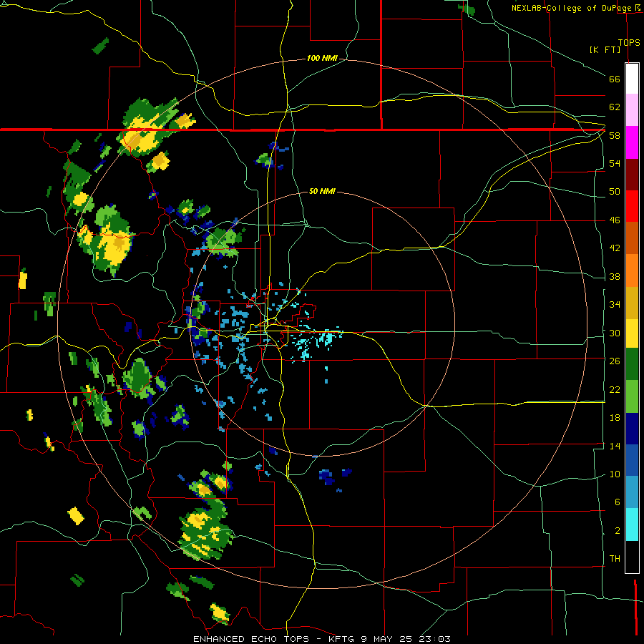The height and width of the screenshot is (644, 644).
Task: Click the light orange legend swatch
Action: point(632,270)
